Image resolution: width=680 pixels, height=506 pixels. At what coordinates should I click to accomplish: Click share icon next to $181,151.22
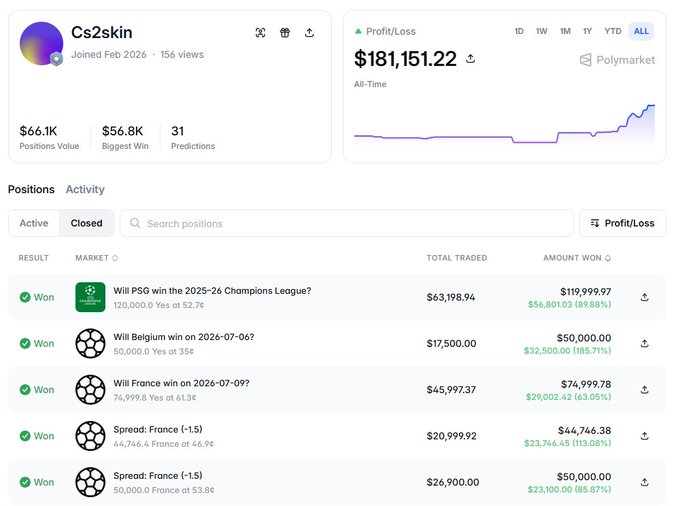pyautogui.click(x=471, y=59)
